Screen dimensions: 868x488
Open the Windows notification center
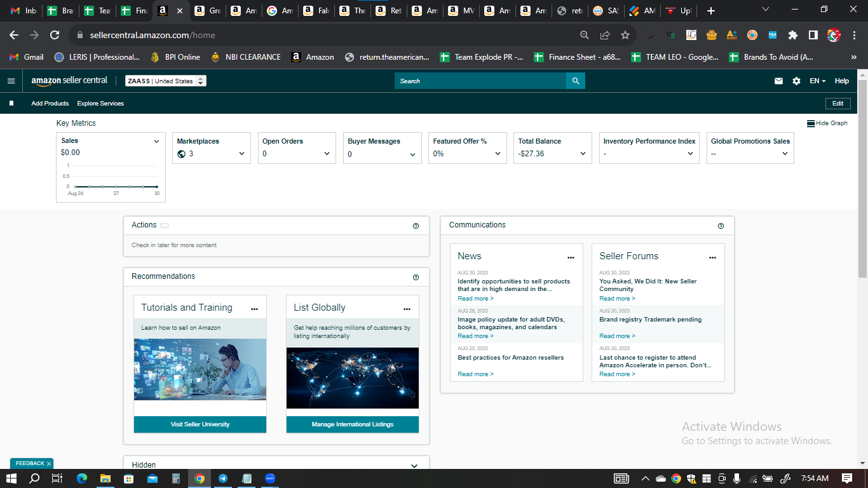point(847,478)
